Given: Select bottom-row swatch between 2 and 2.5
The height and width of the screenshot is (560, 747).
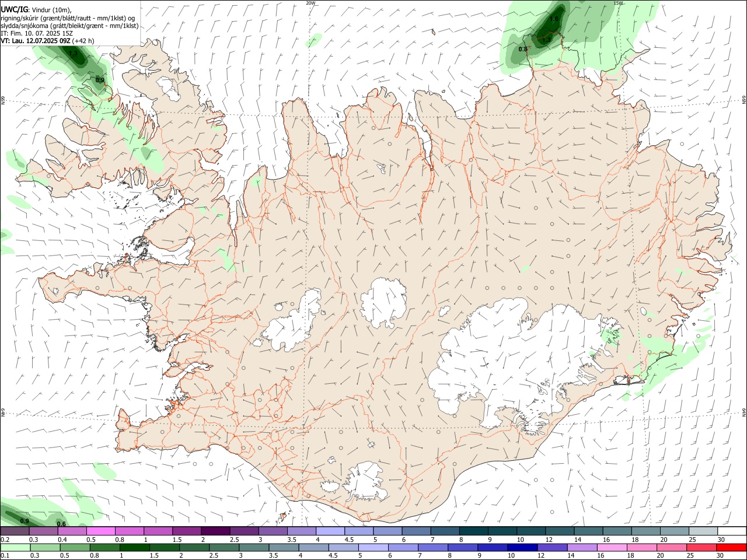Looking at the screenshot, I should coord(195,547).
